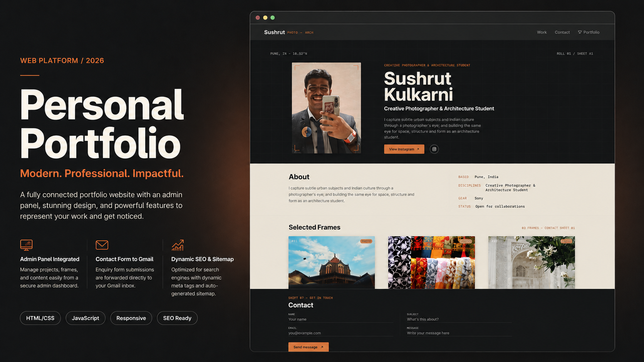Open the colorful fabrics frame thumbnail

tap(431, 262)
